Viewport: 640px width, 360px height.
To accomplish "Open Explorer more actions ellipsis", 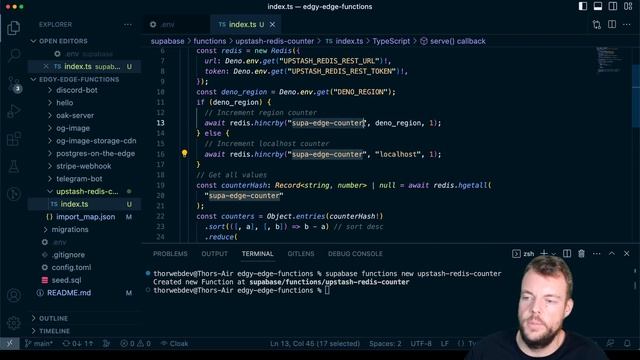I will [x=128, y=24].
